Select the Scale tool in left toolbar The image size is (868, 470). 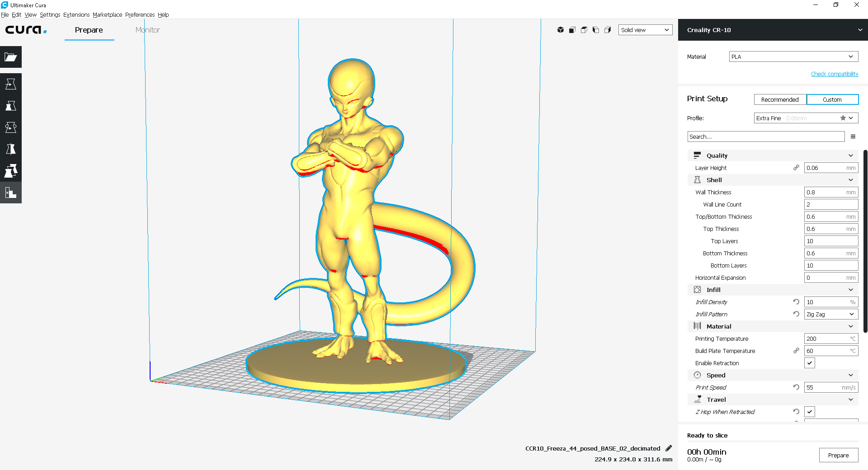tap(11, 106)
